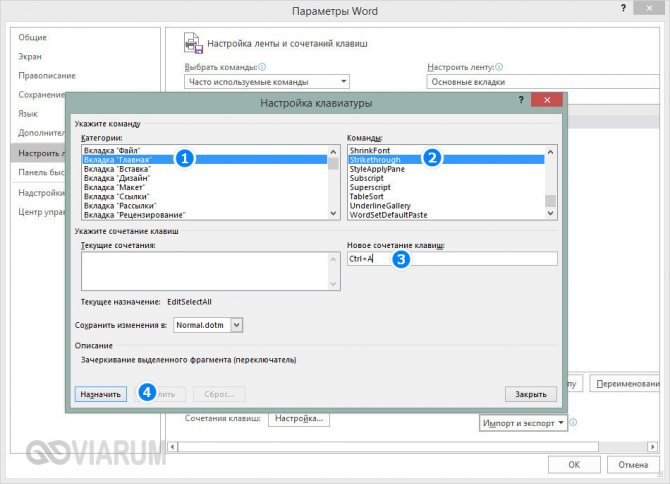Open the Normal.dotm save-changes dropdown
The image size is (670, 484).
237,325
